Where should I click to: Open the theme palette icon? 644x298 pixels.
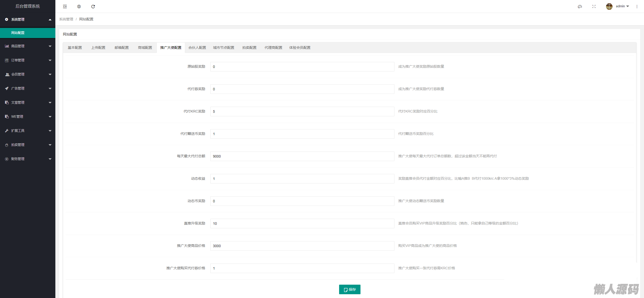(x=580, y=7)
